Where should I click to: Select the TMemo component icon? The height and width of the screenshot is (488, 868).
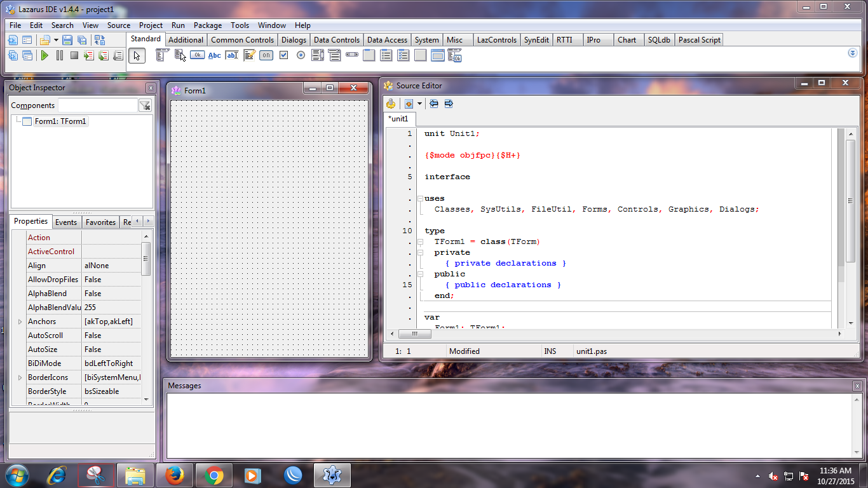(249, 55)
